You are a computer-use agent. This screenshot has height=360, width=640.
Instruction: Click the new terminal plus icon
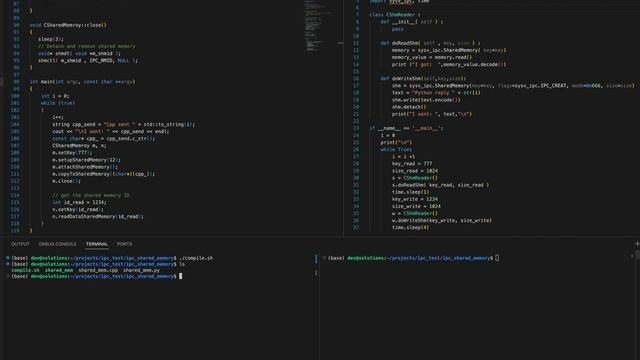point(637,244)
